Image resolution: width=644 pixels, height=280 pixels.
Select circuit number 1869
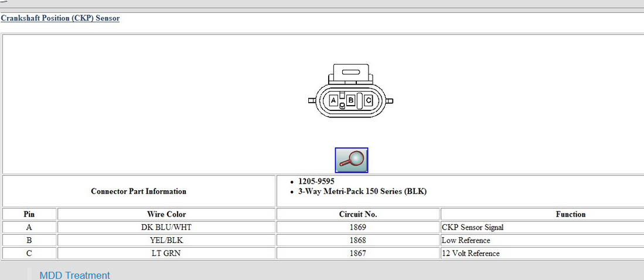coord(358,227)
